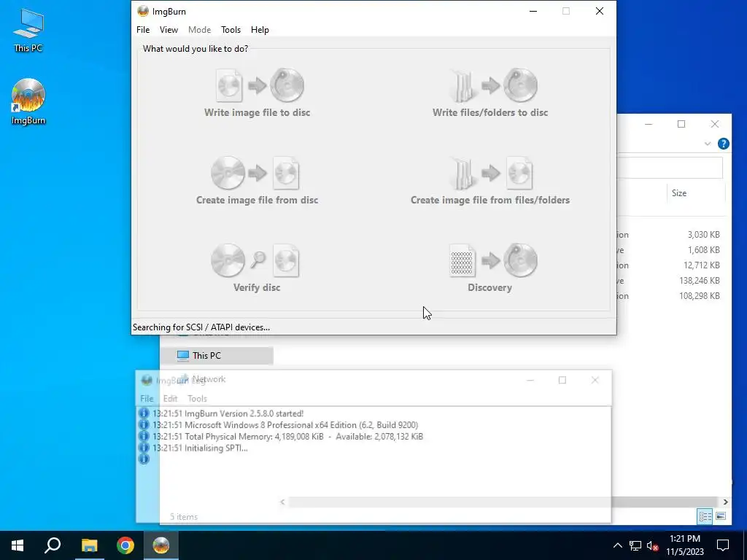Screen dimensions: 747x560
Task: Click log line 'ImgBurn Version 2.5.8.0 started!'
Action: tap(228, 413)
